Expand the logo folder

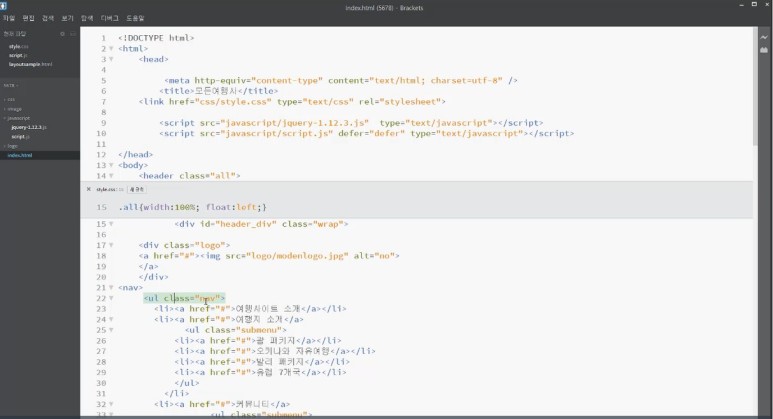(x=11, y=146)
